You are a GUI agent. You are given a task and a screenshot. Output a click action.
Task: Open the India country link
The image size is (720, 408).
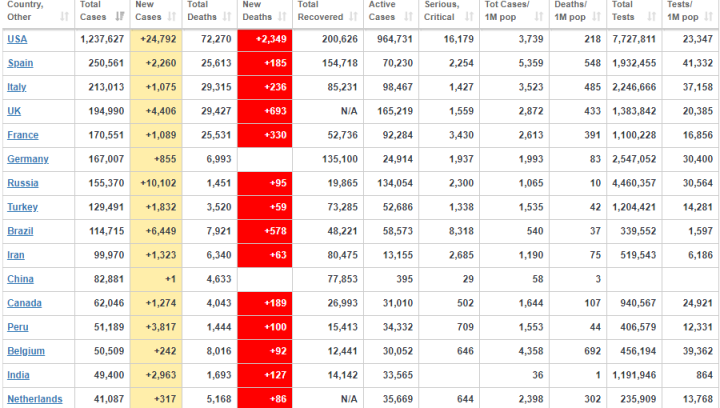[18, 375]
